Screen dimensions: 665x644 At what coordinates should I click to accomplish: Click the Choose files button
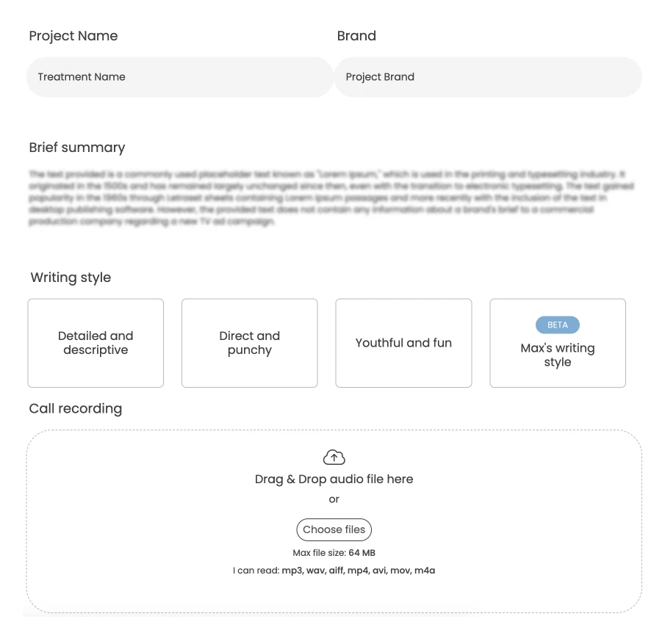(x=334, y=529)
